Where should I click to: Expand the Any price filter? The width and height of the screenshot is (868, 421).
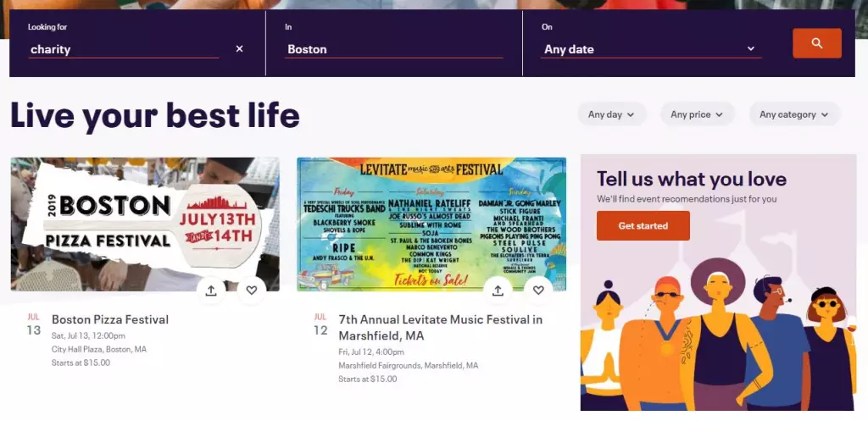click(x=697, y=114)
